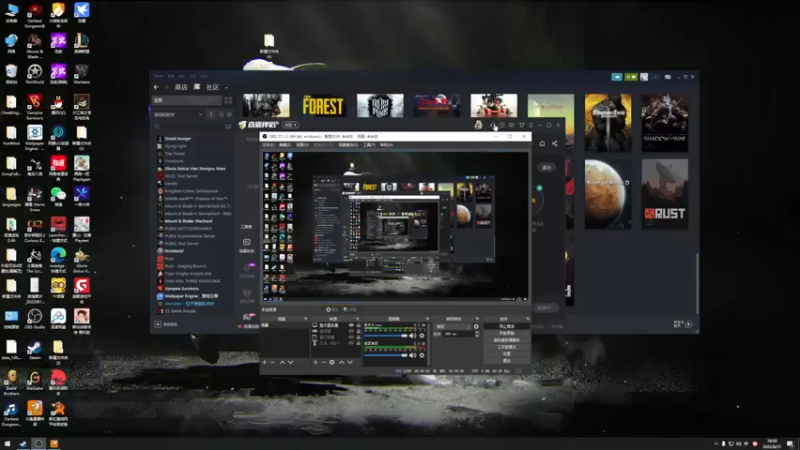
Task: Click 开始录制 button in OBS controls
Action: point(507,333)
